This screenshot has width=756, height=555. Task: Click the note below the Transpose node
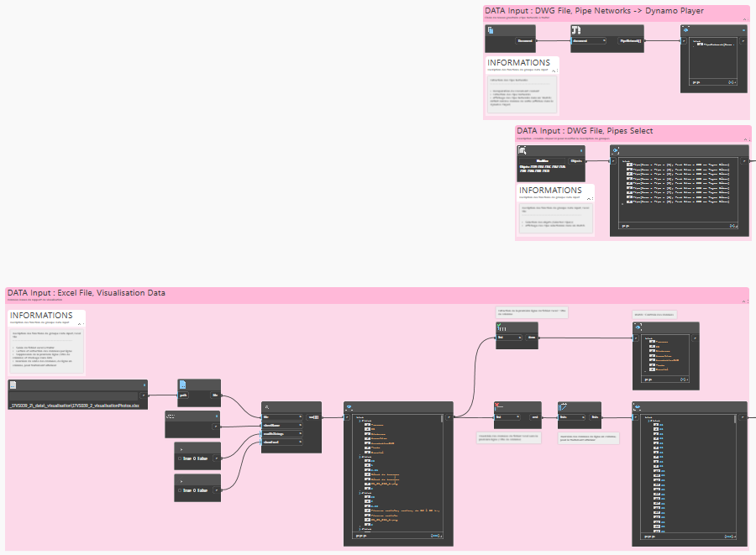588,438
